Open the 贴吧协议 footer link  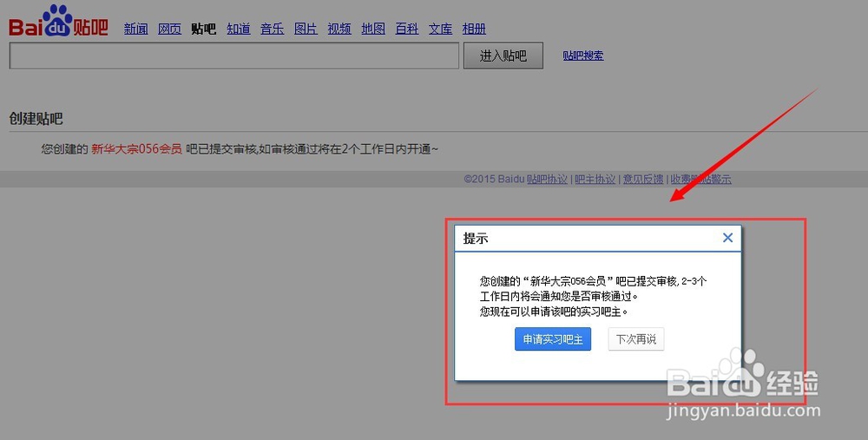pyautogui.click(x=547, y=180)
